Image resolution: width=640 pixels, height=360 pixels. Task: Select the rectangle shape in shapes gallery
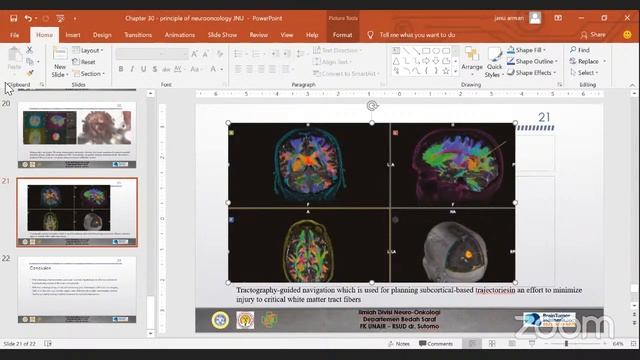(426, 51)
